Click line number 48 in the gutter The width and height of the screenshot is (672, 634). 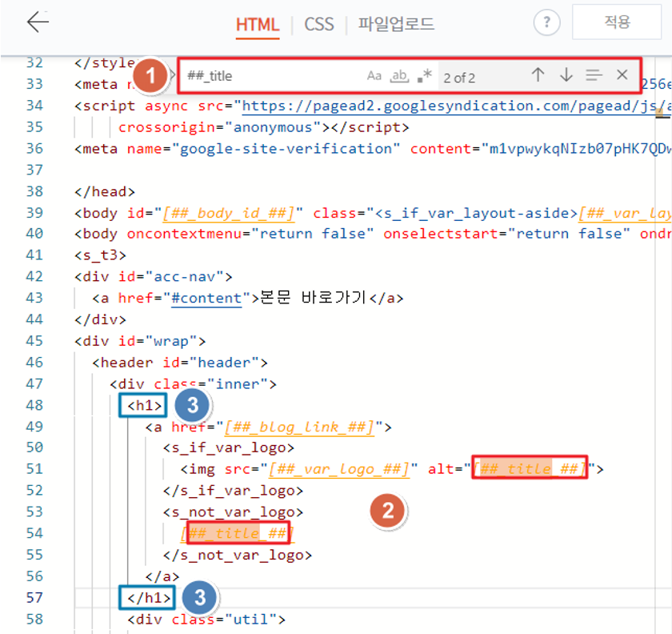[34, 405]
